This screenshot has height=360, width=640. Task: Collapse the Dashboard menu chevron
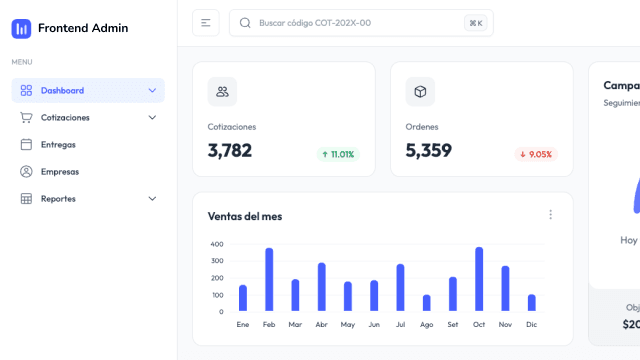pyautogui.click(x=152, y=90)
